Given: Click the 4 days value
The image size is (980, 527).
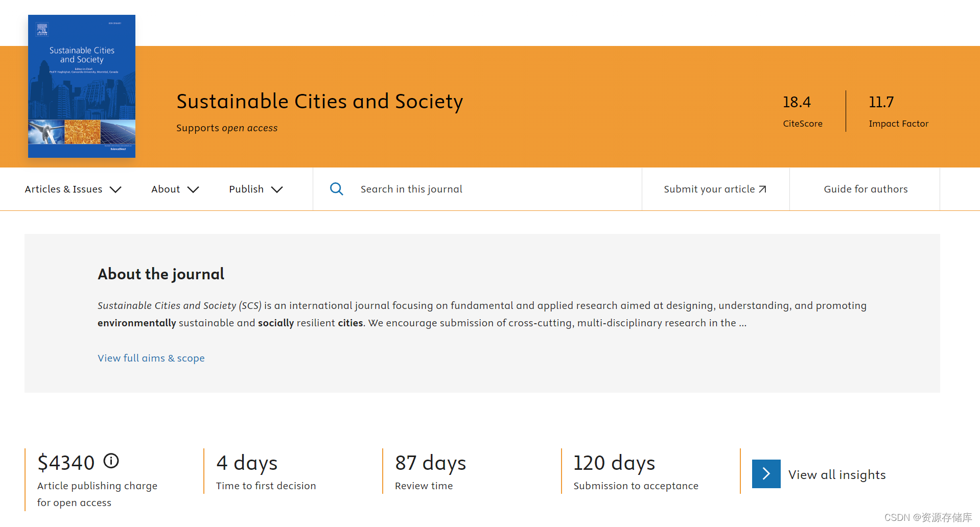Looking at the screenshot, I should [x=247, y=463].
